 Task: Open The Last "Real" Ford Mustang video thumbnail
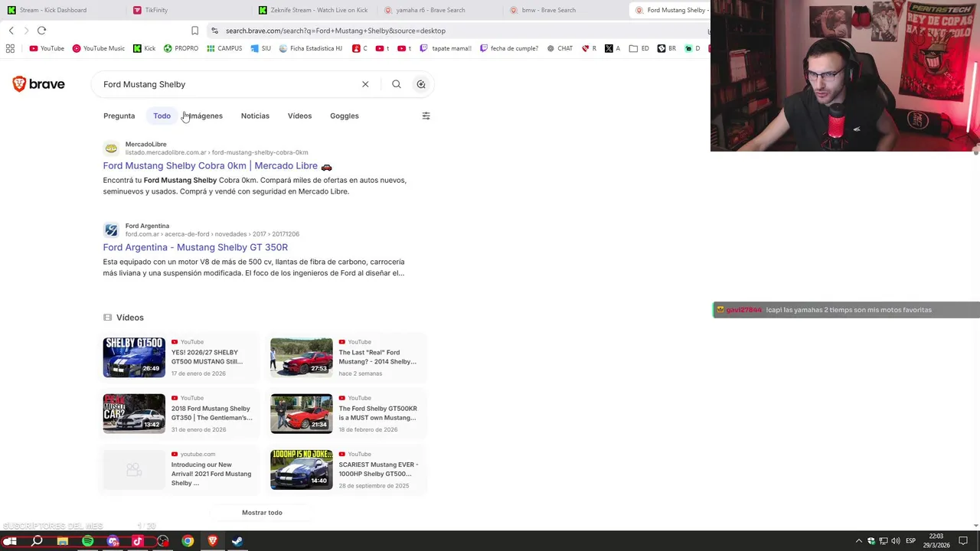[x=302, y=357]
